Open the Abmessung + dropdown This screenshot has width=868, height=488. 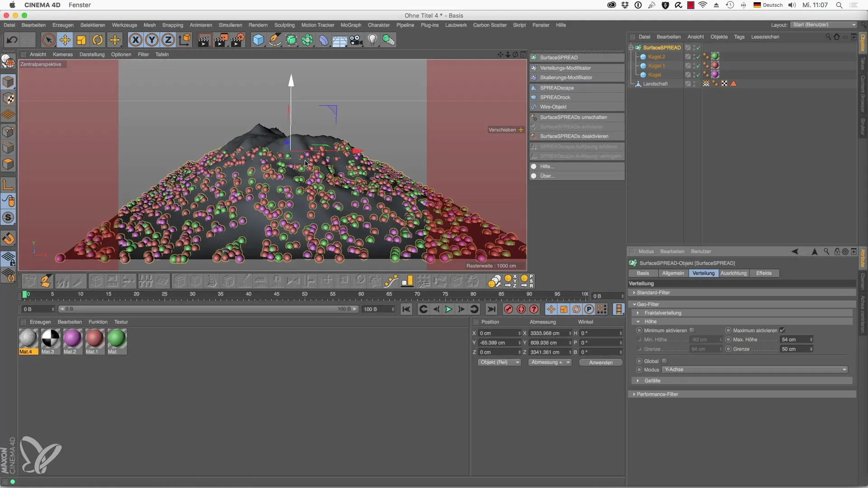point(550,362)
